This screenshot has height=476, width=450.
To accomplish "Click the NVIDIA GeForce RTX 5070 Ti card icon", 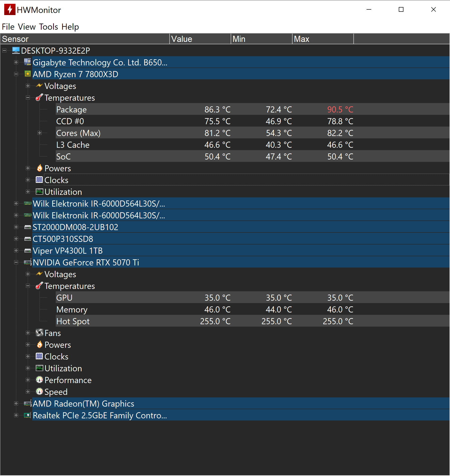I will click(x=28, y=262).
